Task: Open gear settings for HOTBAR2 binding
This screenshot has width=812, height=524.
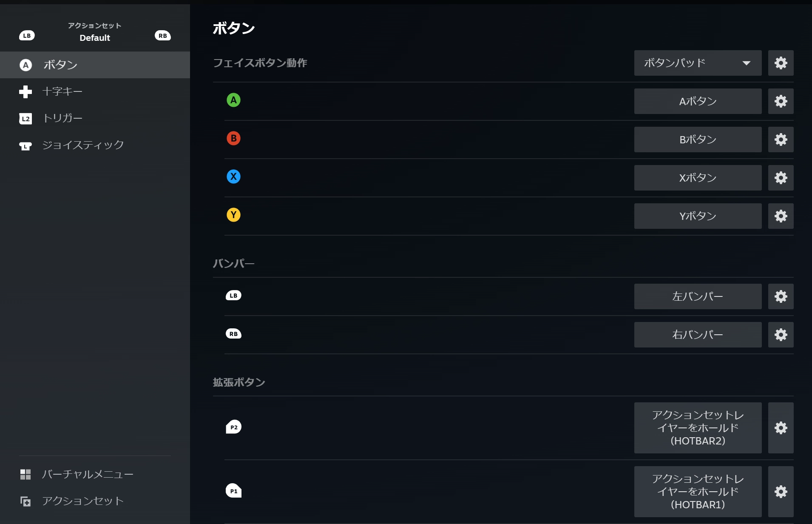Action: point(781,428)
